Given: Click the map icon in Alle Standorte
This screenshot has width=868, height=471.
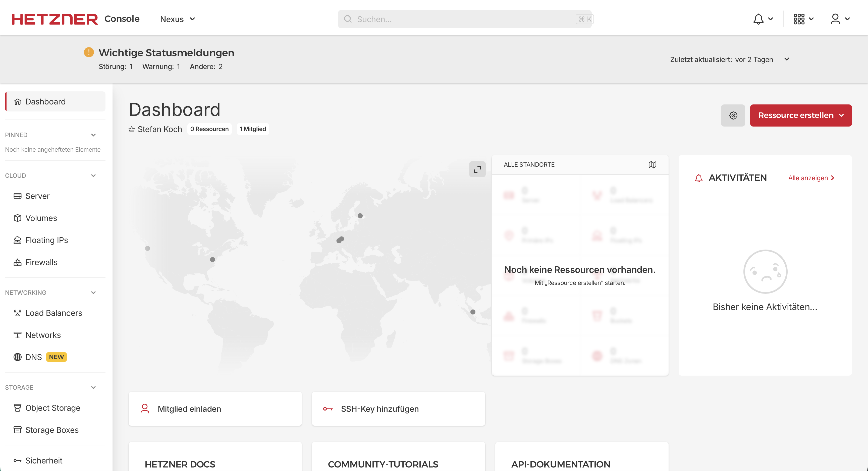Looking at the screenshot, I should [x=652, y=165].
